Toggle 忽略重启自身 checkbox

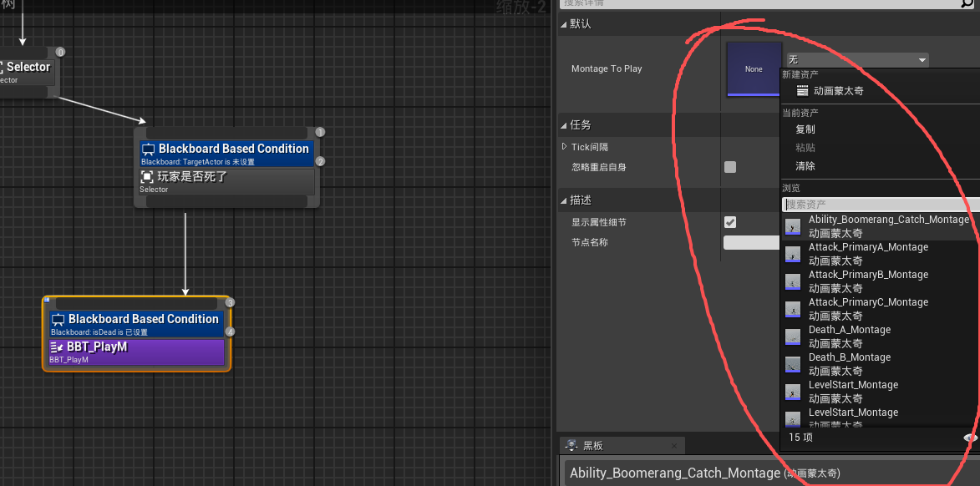click(730, 167)
